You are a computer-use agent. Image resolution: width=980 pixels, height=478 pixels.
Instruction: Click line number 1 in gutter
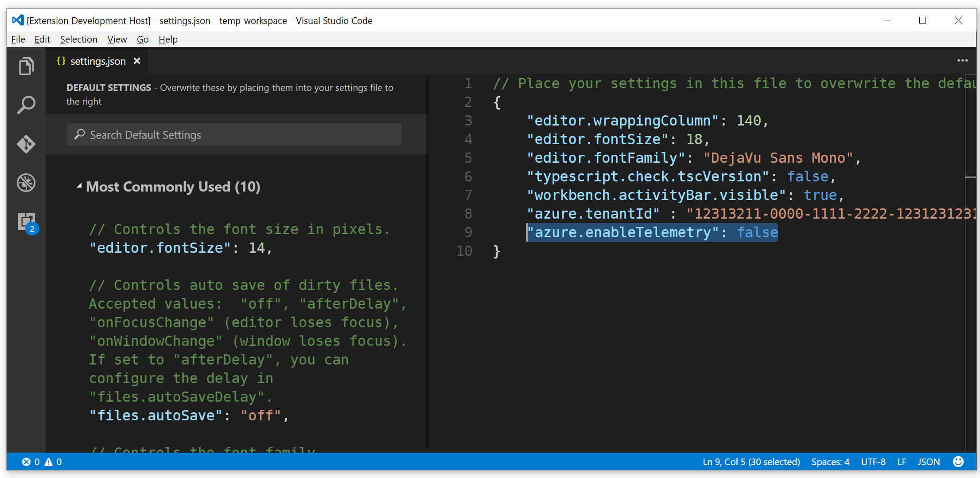click(x=468, y=83)
